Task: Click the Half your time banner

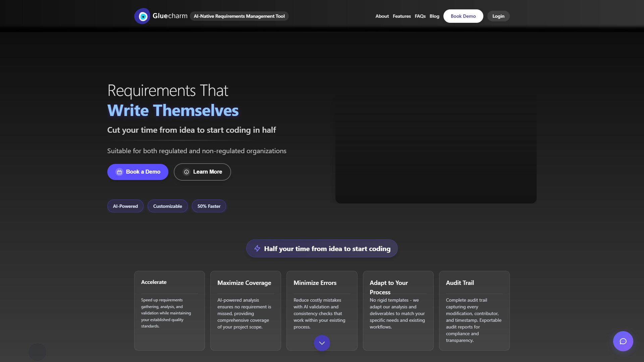Action: (322, 248)
